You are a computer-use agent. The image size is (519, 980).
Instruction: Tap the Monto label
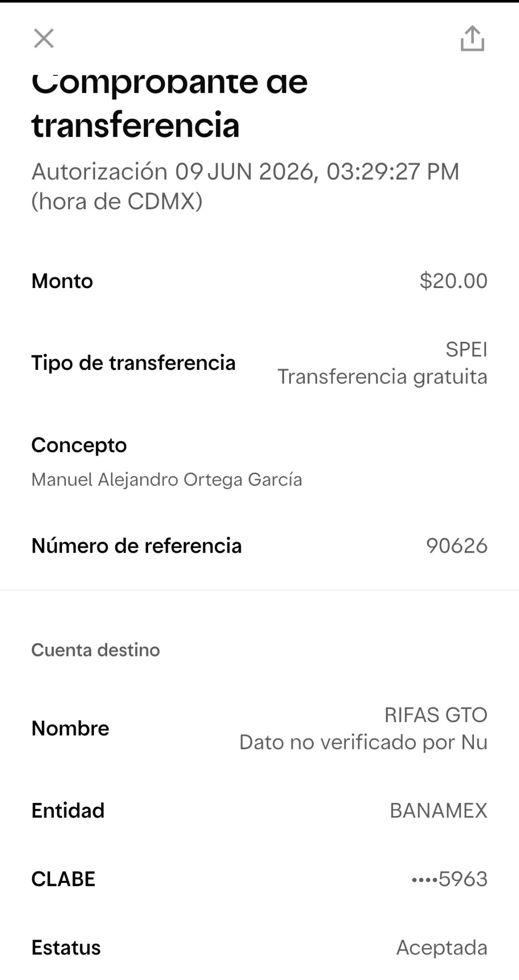[62, 281]
